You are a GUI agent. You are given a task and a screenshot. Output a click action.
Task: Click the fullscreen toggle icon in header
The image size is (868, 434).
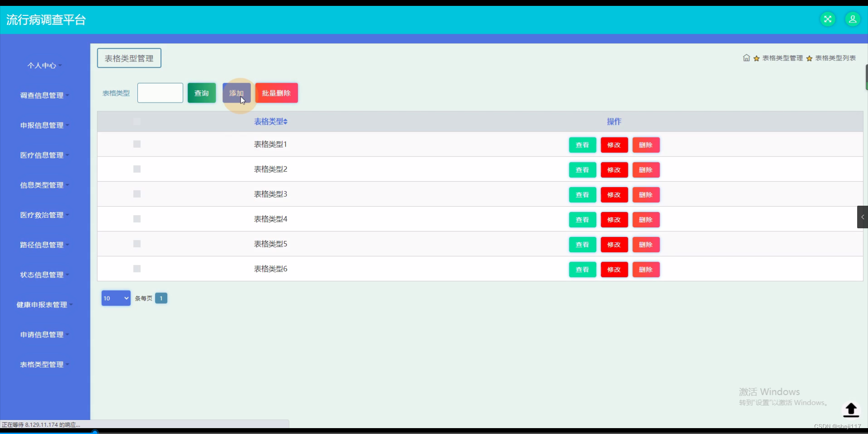pos(828,19)
